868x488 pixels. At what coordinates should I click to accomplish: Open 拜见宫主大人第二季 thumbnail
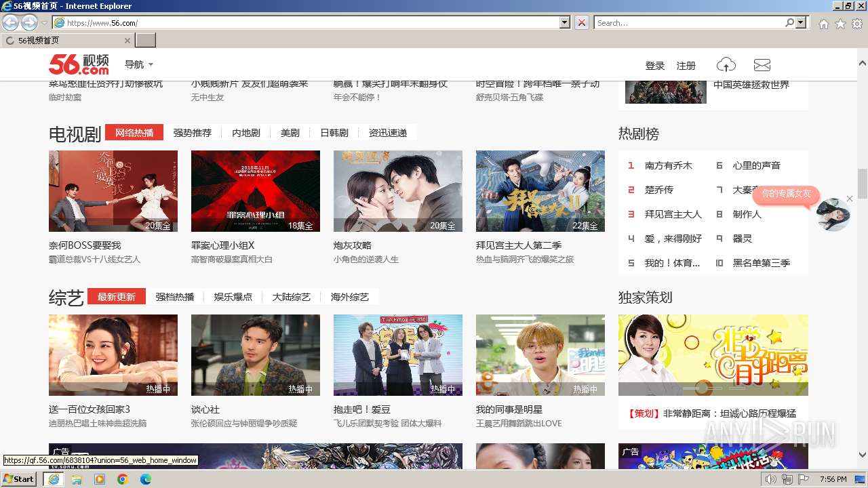(x=540, y=191)
